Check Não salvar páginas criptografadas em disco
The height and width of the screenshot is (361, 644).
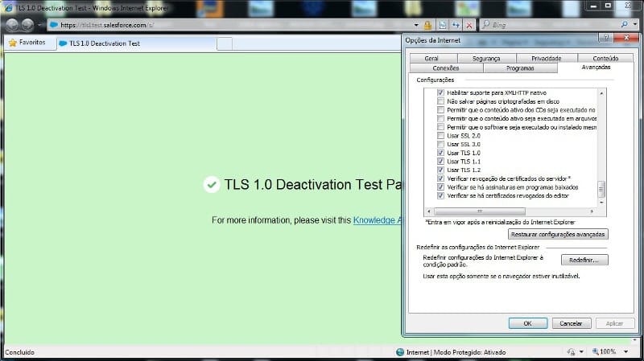[x=440, y=101]
